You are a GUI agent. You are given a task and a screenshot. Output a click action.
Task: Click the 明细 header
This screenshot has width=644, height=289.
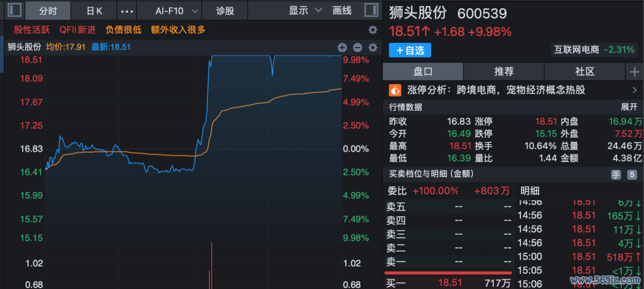(x=530, y=191)
